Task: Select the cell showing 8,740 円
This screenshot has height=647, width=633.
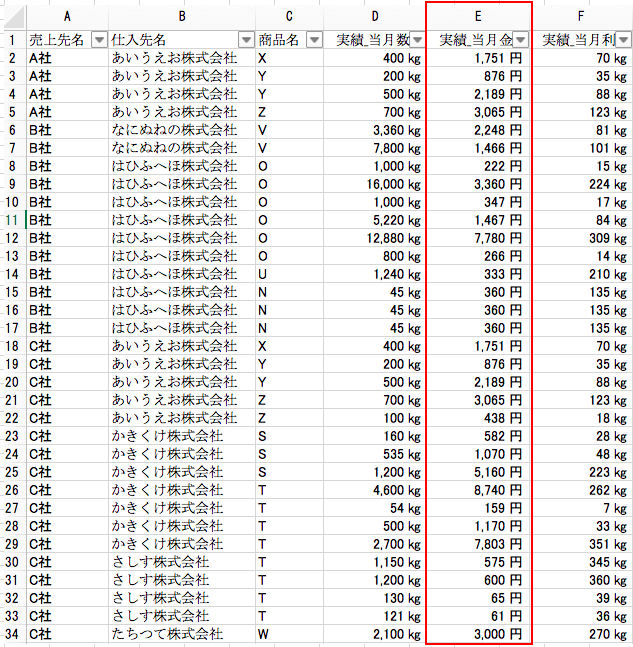Action: (x=478, y=490)
